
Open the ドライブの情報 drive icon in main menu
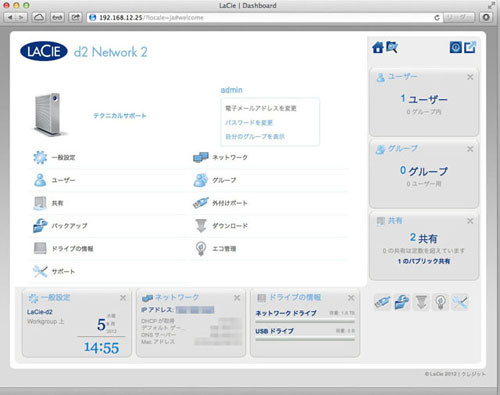click(40, 248)
